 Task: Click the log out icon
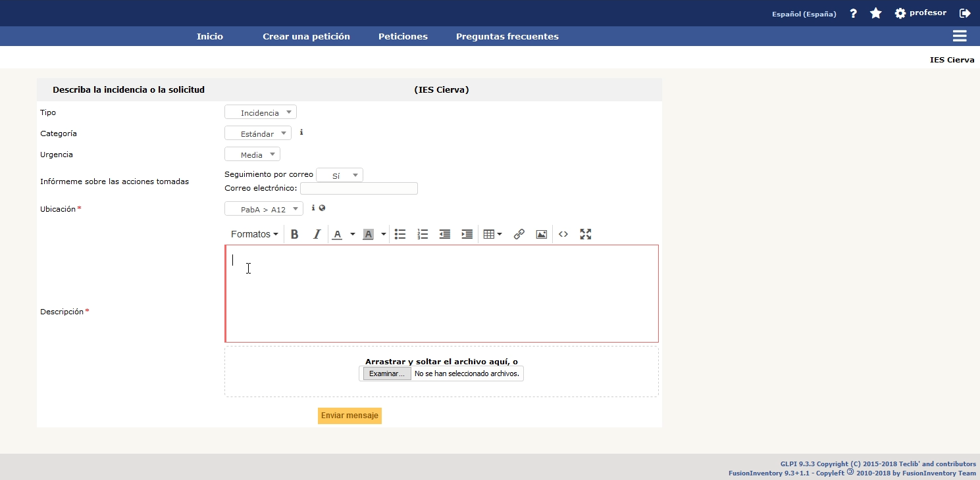[x=965, y=13]
